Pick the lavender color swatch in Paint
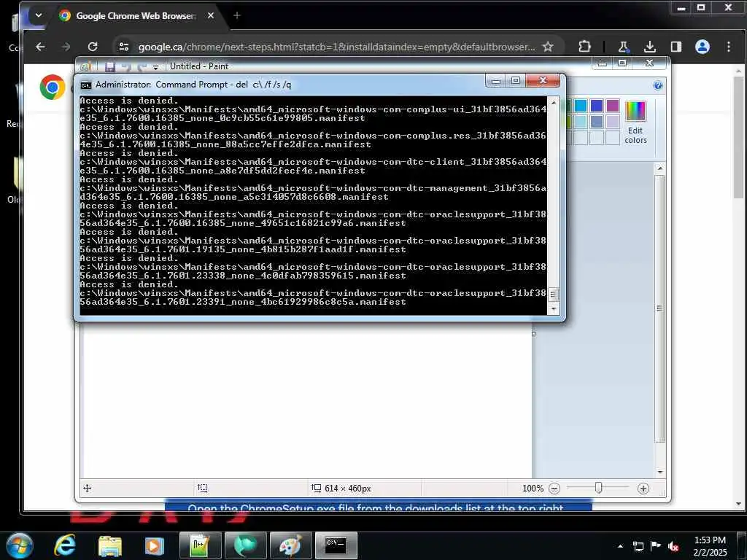The height and width of the screenshot is (560, 747). 612,122
